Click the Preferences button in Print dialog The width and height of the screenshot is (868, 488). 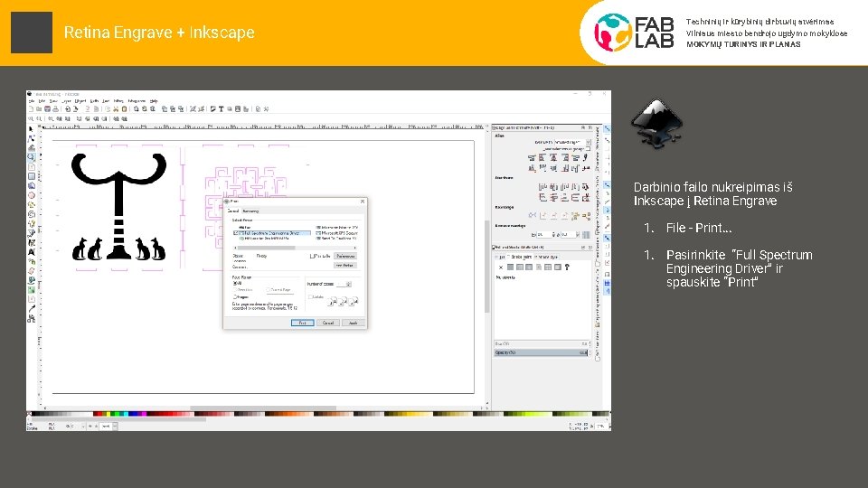pyautogui.click(x=345, y=256)
